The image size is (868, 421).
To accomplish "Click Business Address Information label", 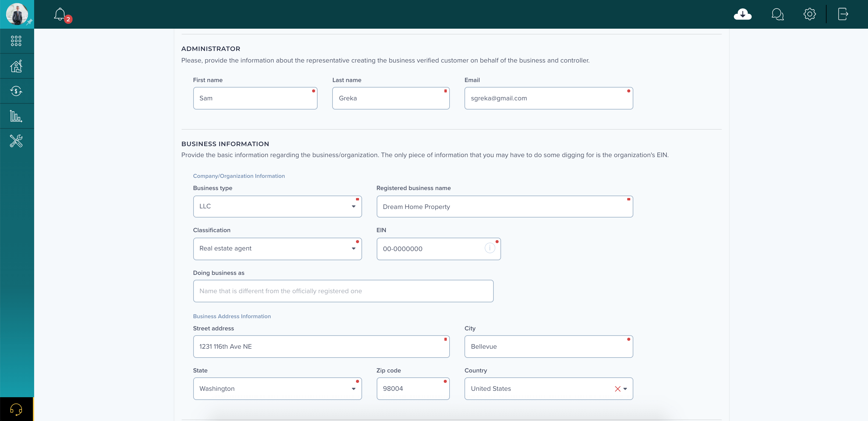I will click(232, 316).
